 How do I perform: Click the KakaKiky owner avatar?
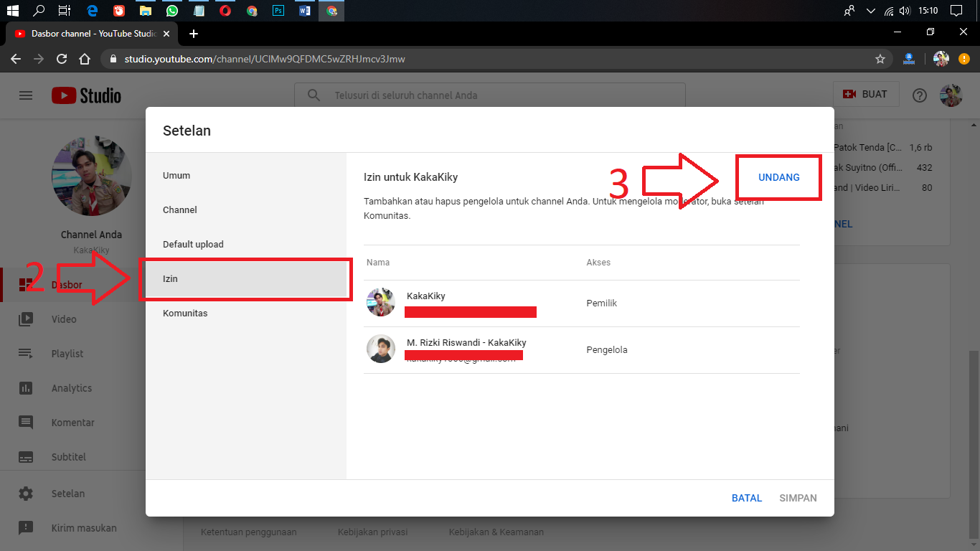[381, 302]
